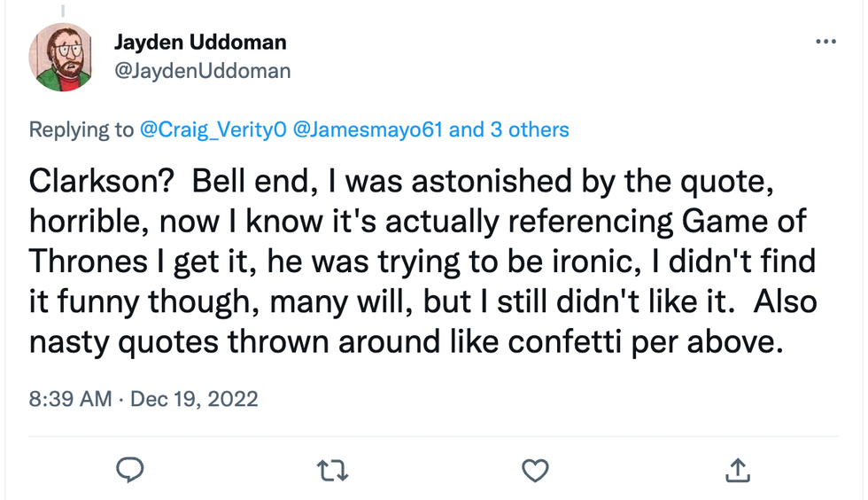
Task: Expand the "and 3 others" recipients link
Action: (509, 130)
